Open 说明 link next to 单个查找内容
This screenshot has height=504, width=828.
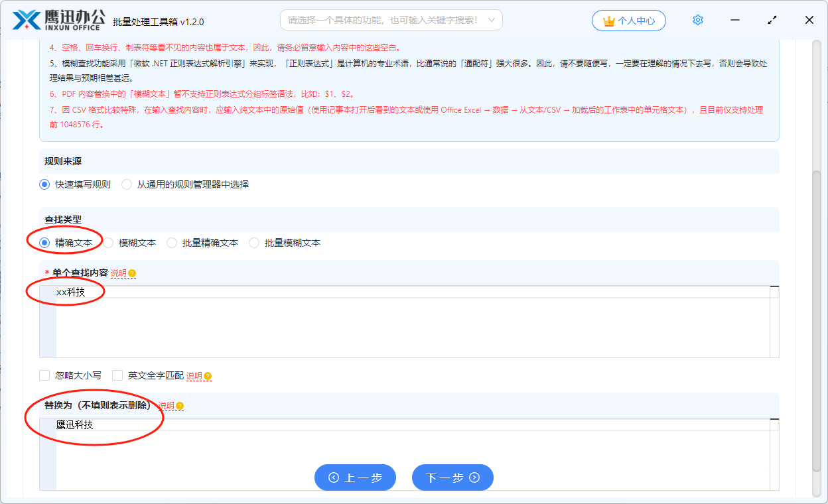[x=118, y=273]
